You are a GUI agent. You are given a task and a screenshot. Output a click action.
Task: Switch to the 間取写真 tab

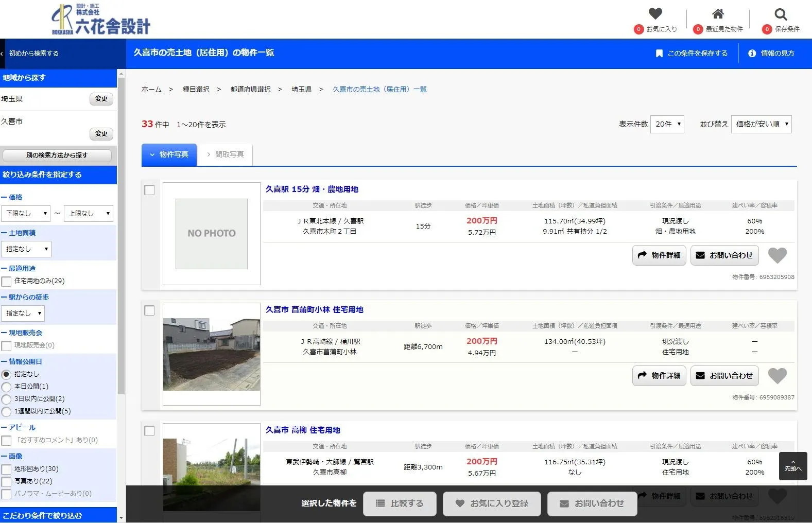click(225, 154)
